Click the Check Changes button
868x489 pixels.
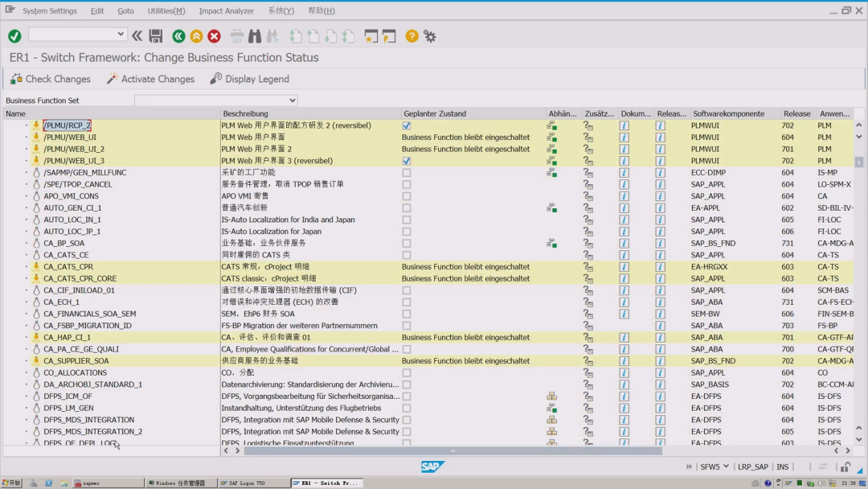click(x=51, y=79)
